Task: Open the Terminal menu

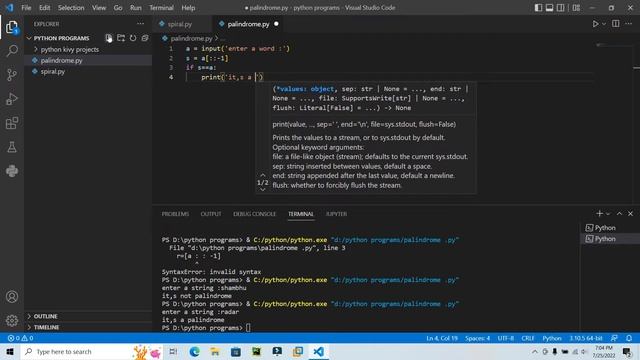Action: click(161, 8)
